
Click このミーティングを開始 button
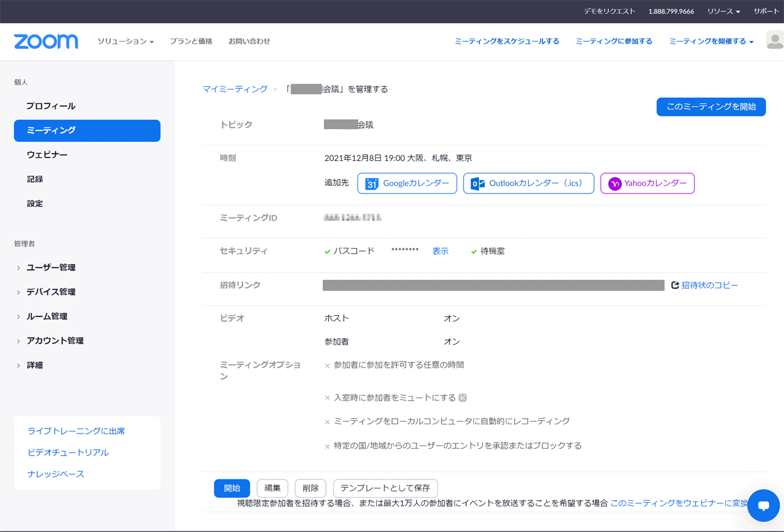click(x=711, y=107)
